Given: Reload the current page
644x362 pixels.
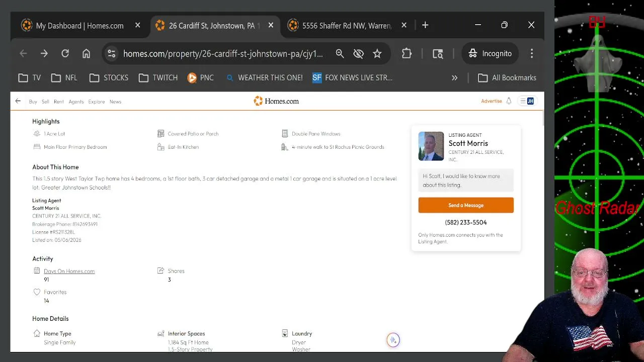Looking at the screenshot, I should (65, 53).
